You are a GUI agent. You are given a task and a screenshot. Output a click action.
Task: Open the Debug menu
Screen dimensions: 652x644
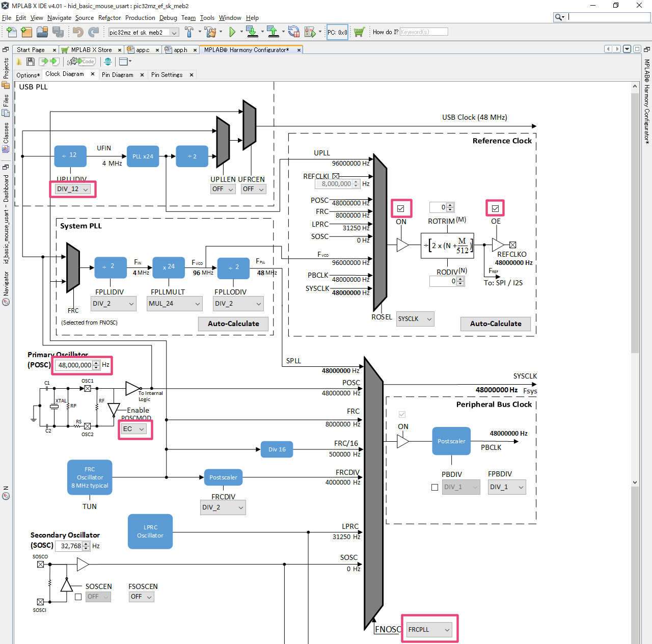click(x=168, y=18)
